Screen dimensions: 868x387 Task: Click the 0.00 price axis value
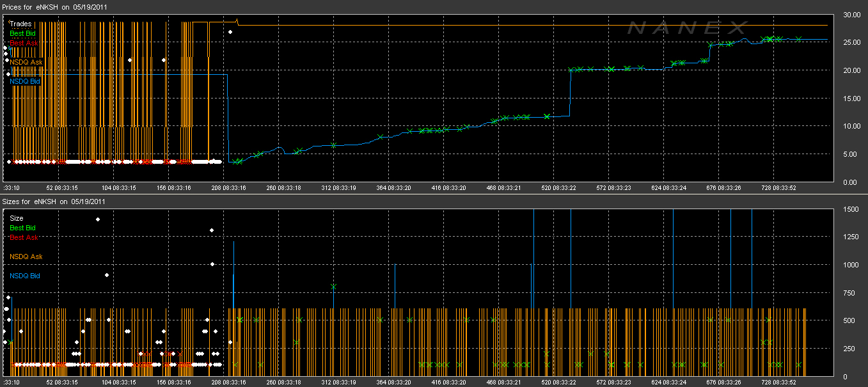pyautogui.click(x=852, y=182)
